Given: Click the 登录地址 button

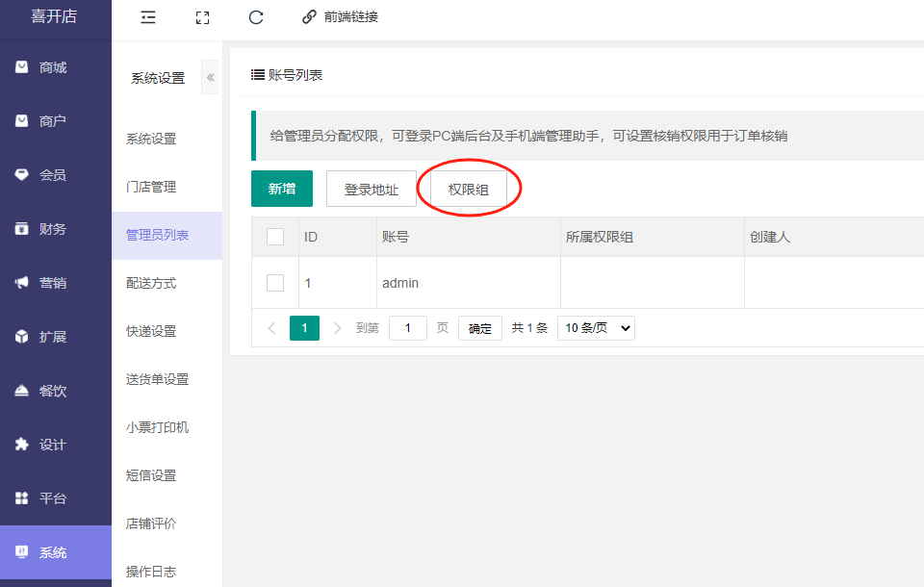Looking at the screenshot, I should pos(372,189).
